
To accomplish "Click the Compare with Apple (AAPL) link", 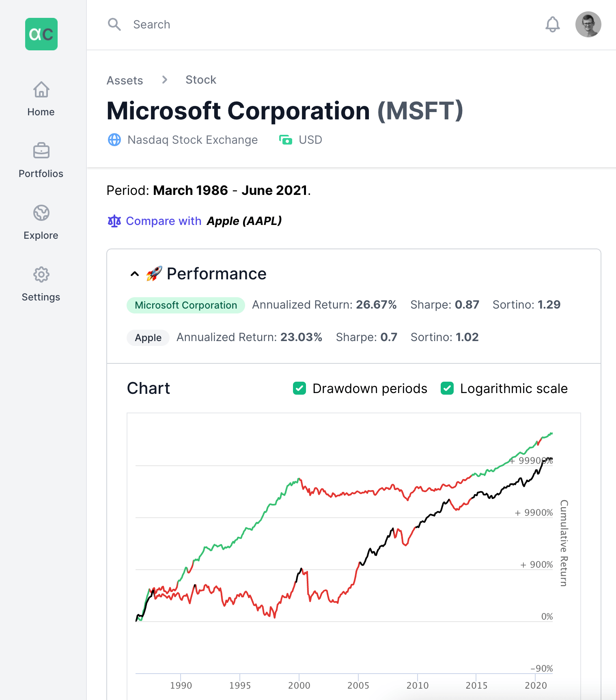I will pos(203,221).
